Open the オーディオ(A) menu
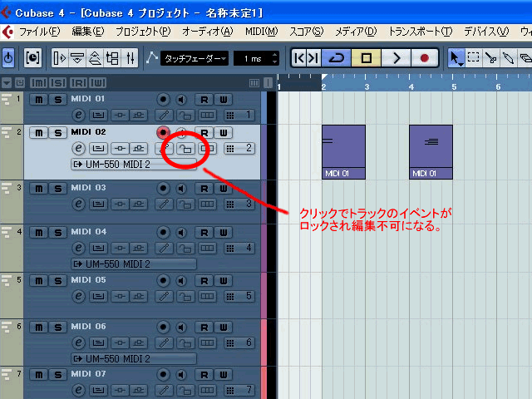 tap(207, 32)
